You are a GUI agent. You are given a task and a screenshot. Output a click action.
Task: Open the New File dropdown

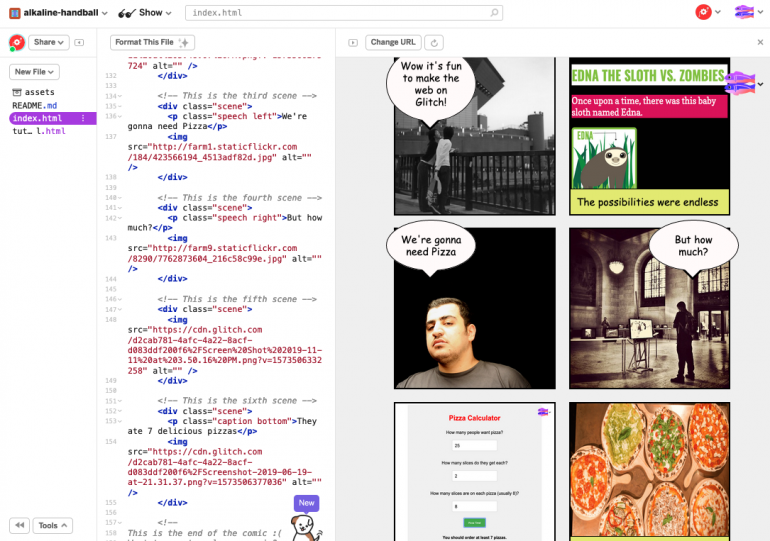point(34,72)
